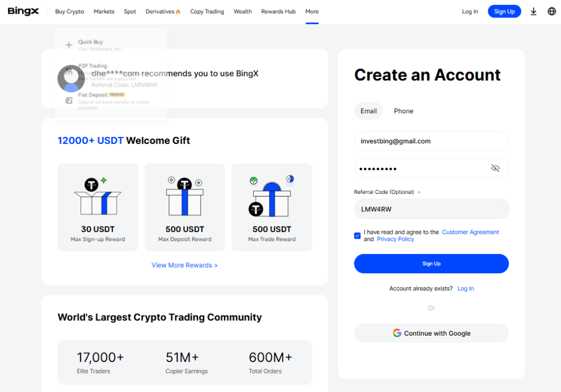Click Log In in the header
Screen dimensions: 561x392
click(470, 11)
